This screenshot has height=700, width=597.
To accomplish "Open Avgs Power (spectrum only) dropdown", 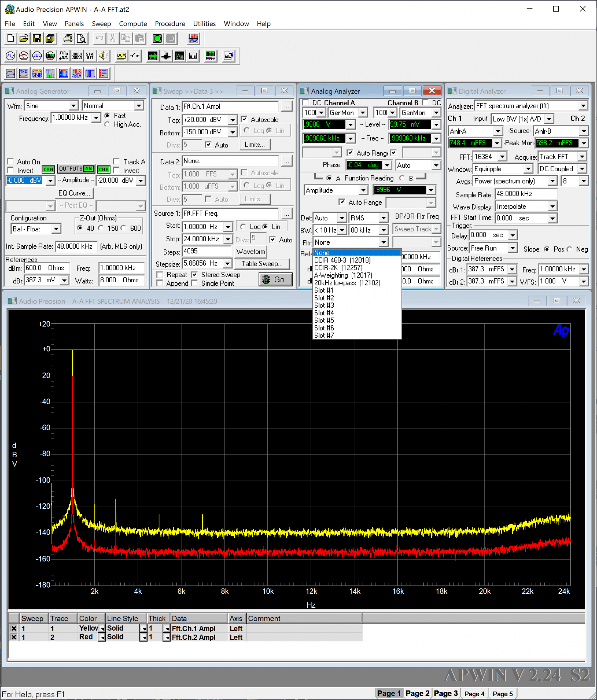I will coord(553,181).
